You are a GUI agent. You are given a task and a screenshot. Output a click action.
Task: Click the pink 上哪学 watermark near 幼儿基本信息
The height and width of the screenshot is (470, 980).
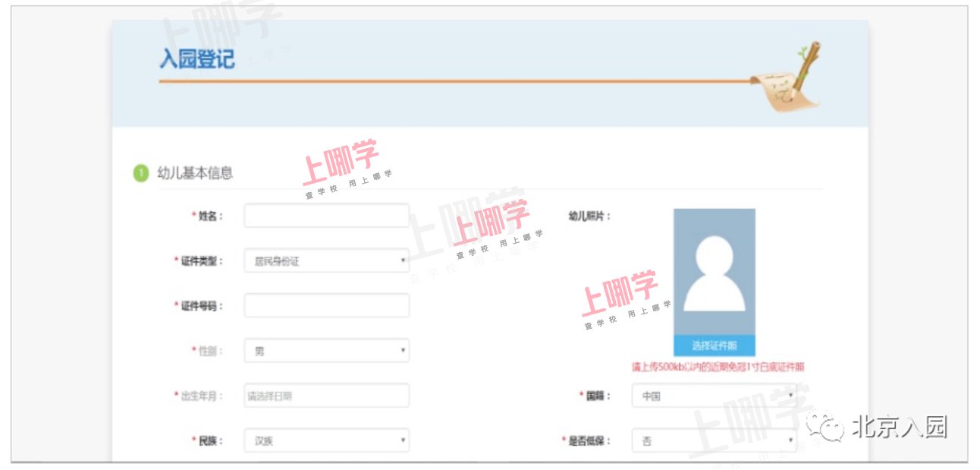pyautogui.click(x=342, y=164)
